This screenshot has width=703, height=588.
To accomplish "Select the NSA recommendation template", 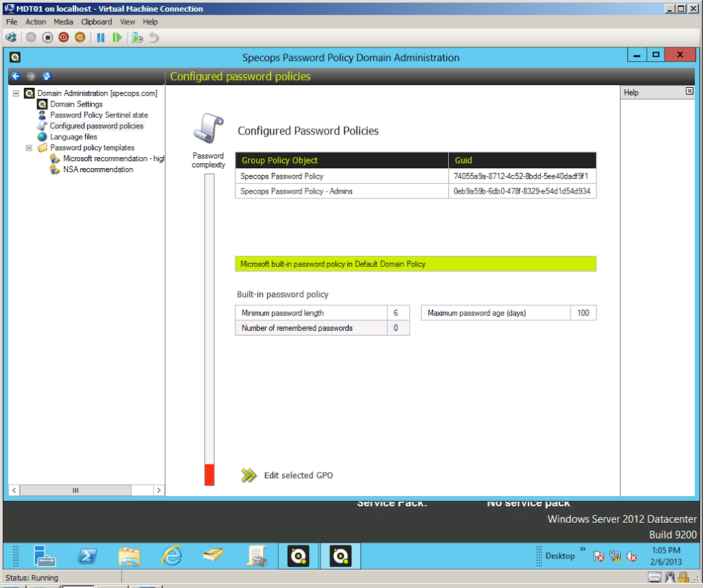I will 98,169.
